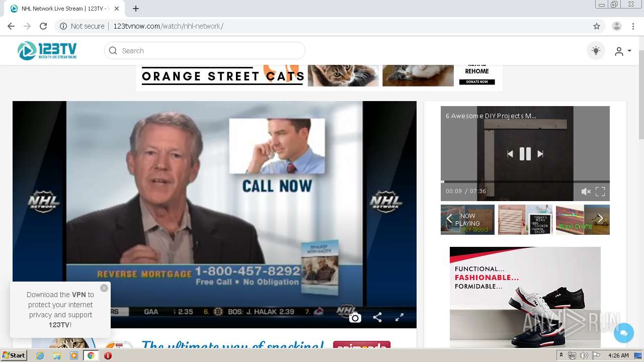Open the system volume tray icon
This screenshot has height=362, width=644.
coord(584,355)
